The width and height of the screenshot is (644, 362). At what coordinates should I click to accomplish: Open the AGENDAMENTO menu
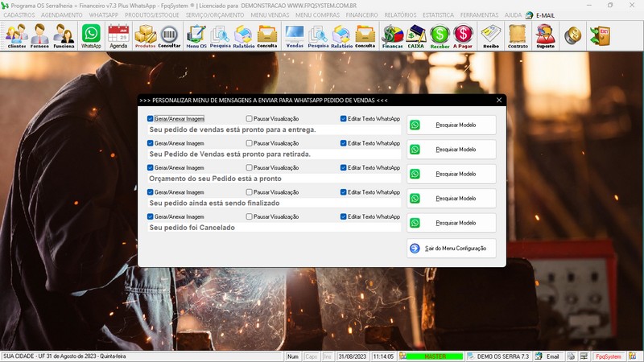(62, 15)
